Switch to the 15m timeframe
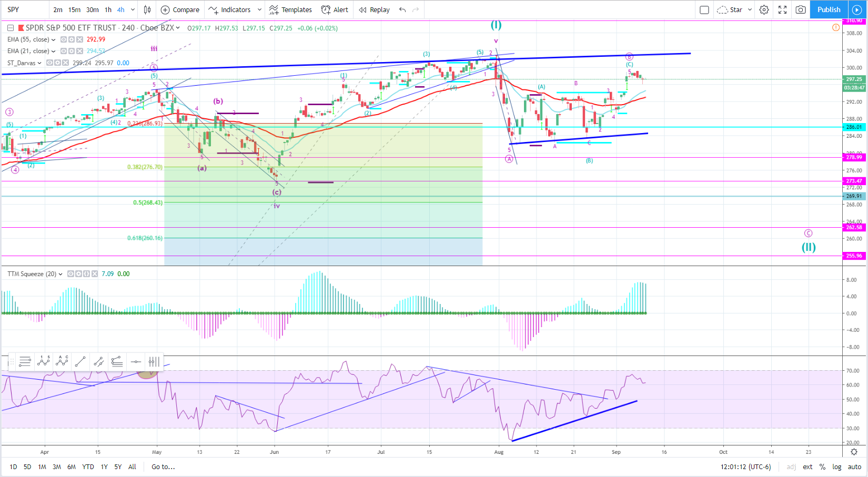Viewport: 868px width, 477px height. coord(75,9)
